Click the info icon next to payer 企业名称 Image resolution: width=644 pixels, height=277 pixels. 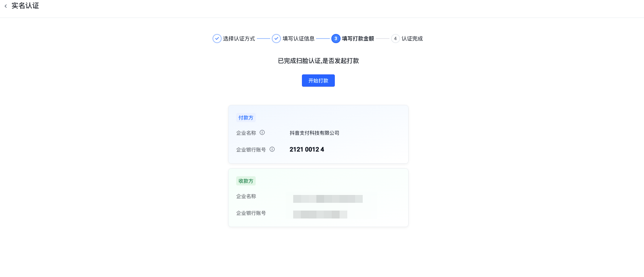(x=262, y=133)
